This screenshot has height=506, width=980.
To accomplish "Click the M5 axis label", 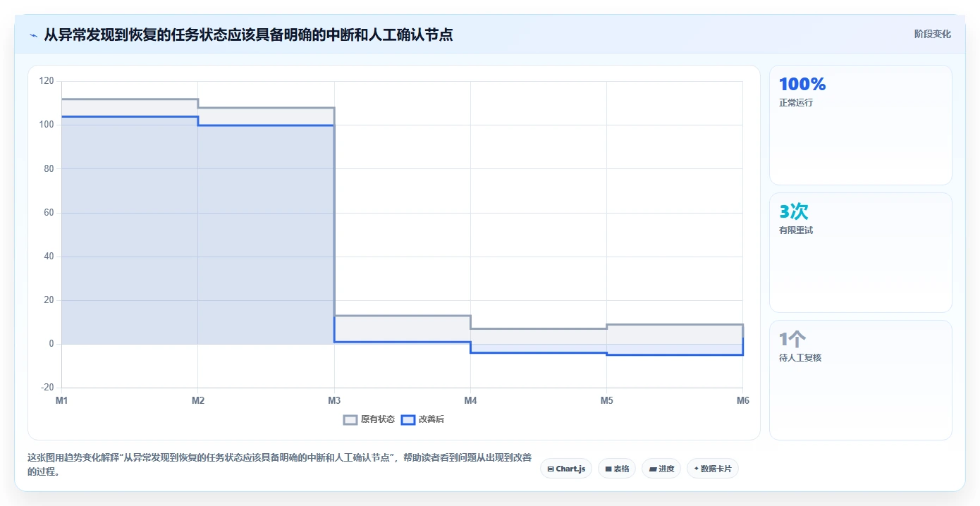I will pos(606,400).
